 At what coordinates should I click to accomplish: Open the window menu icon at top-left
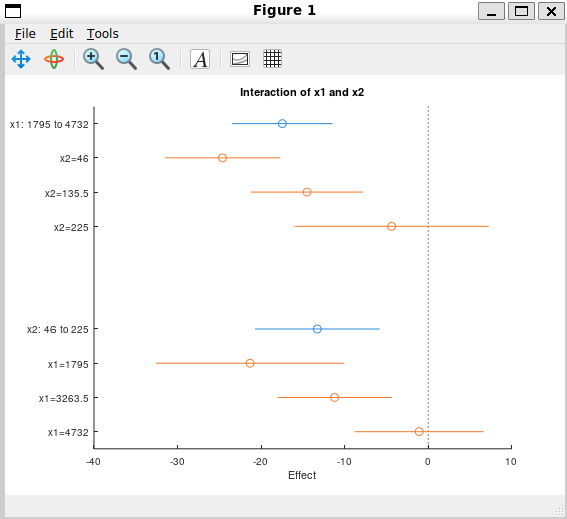tap(13, 11)
